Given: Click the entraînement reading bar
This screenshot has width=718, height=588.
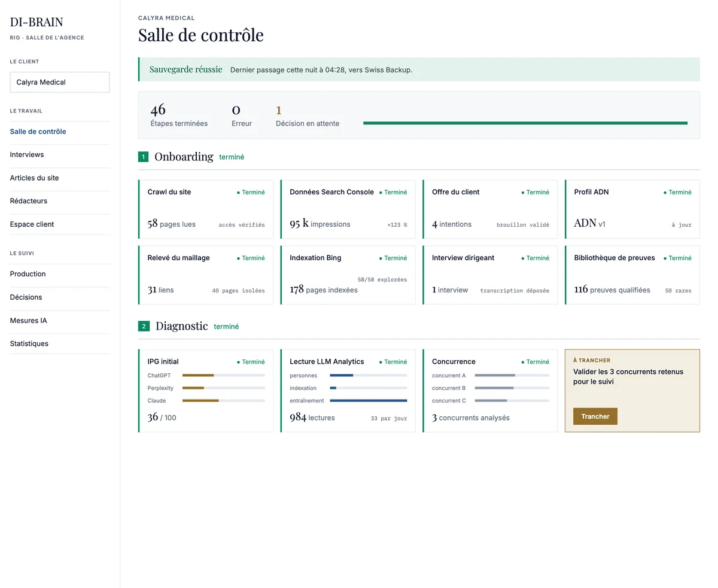Looking at the screenshot, I should [x=369, y=401].
